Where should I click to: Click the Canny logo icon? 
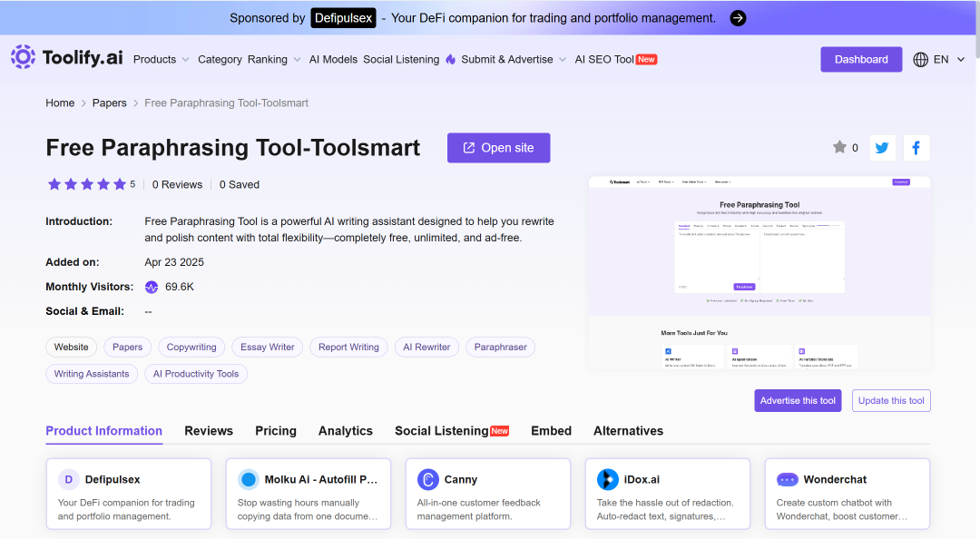click(x=428, y=480)
